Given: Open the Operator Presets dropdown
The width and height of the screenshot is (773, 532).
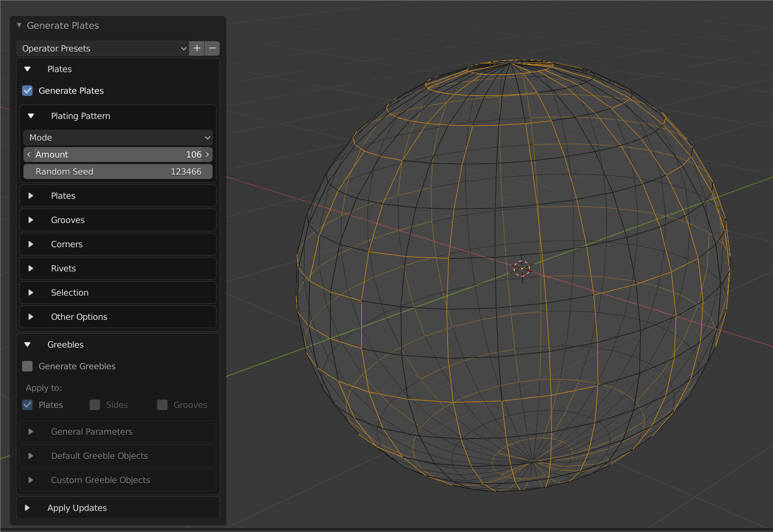Looking at the screenshot, I should (102, 48).
